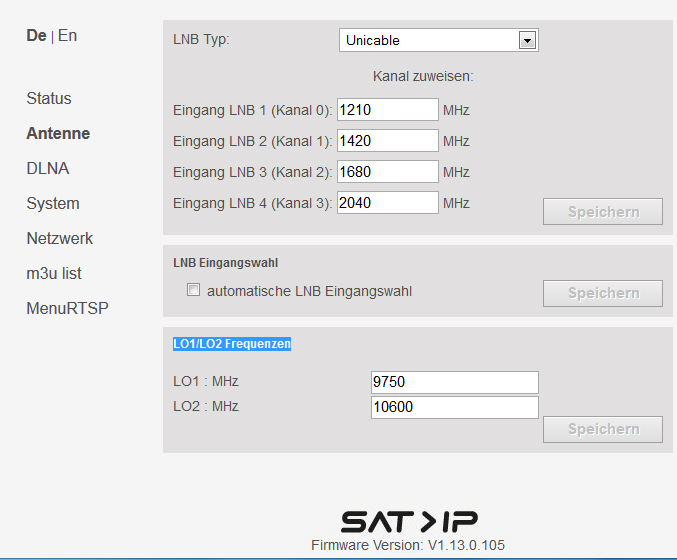Image resolution: width=677 pixels, height=560 pixels.
Task: Select the Unicable LNB type combo box
Action: tap(428, 40)
